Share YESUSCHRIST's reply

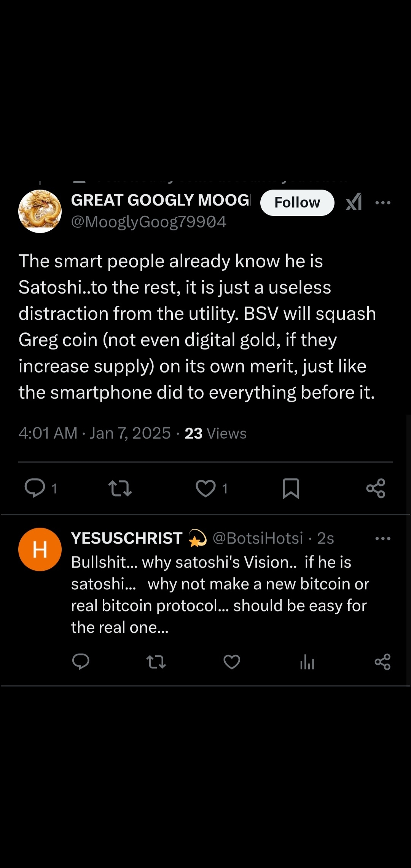(x=382, y=662)
